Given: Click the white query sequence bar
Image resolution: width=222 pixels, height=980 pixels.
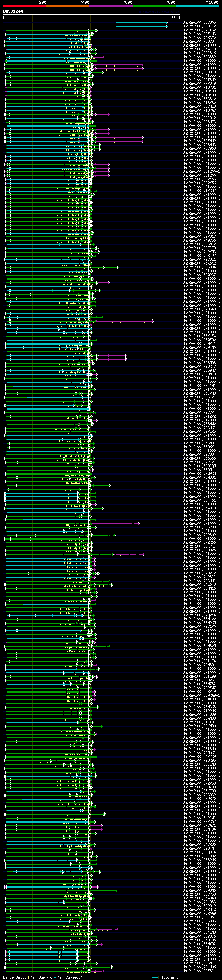Looking at the screenshot, I should pos(92,14).
